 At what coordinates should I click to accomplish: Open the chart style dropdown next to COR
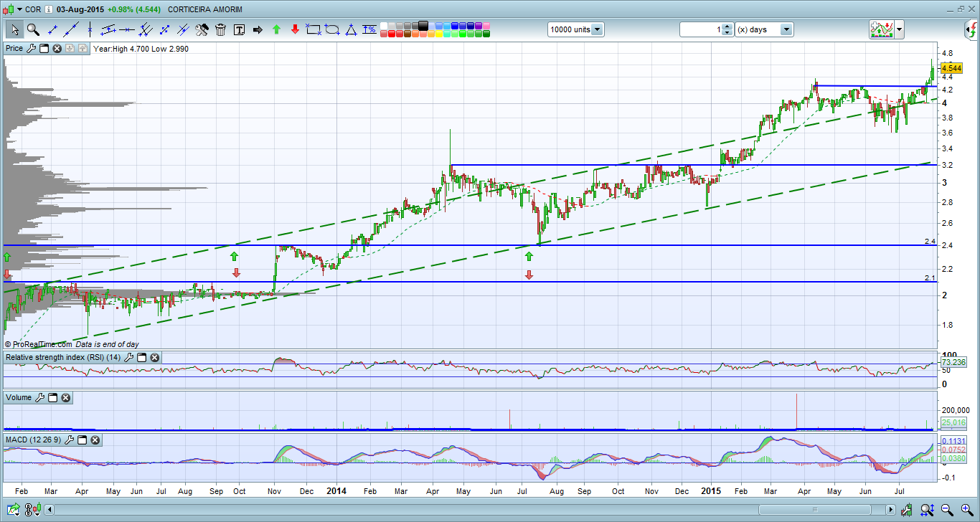coord(19,9)
